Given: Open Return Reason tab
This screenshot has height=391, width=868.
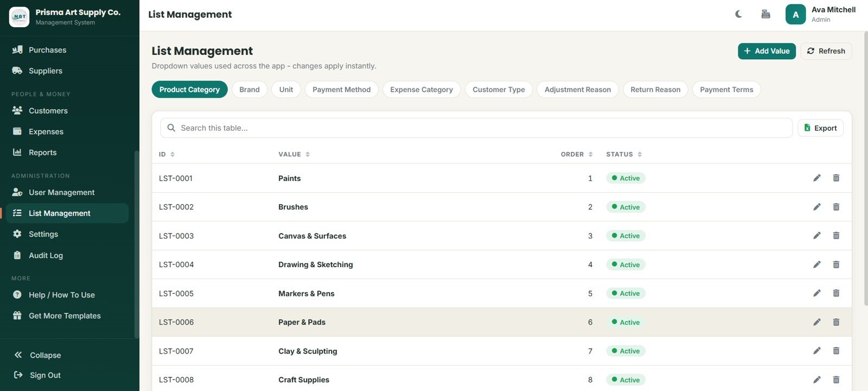Looking at the screenshot, I should [x=655, y=90].
